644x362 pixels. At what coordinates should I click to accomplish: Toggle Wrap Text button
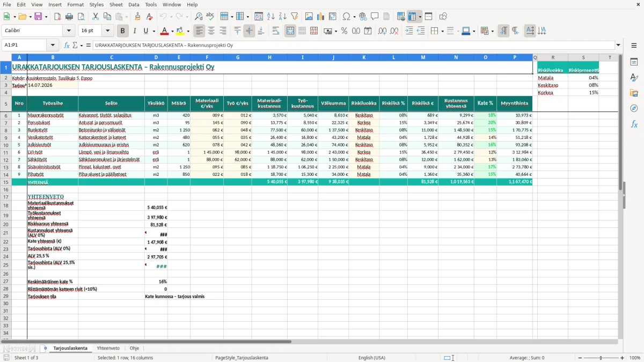point(276,31)
